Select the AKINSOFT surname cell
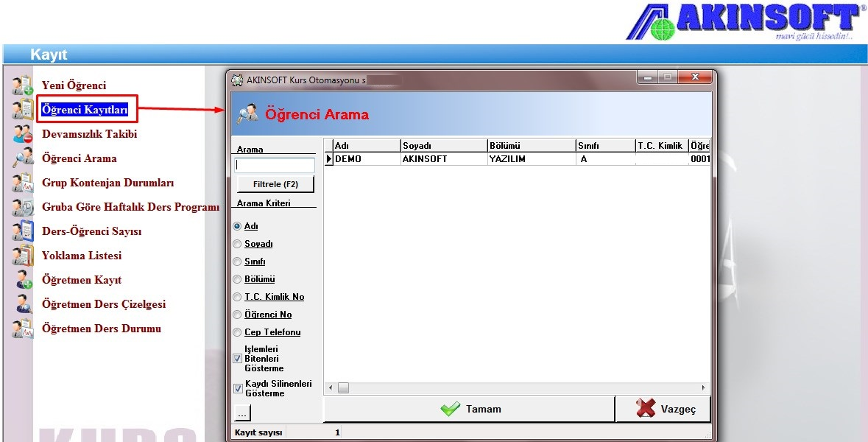The image size is (868, 442). [x=444, y=159]
